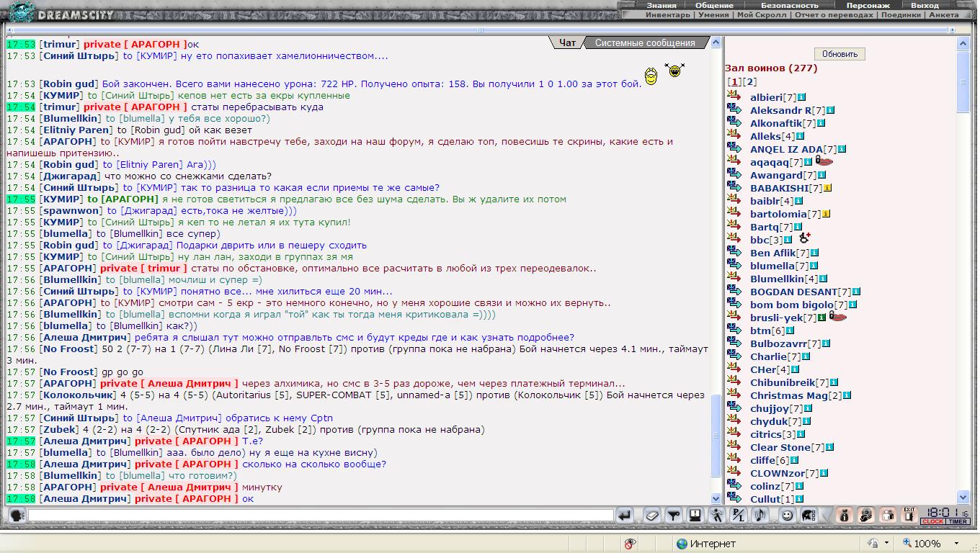Open the Инвентарь submenu item
The height and width of the screenshot is (553, 980).
(667, 14)
